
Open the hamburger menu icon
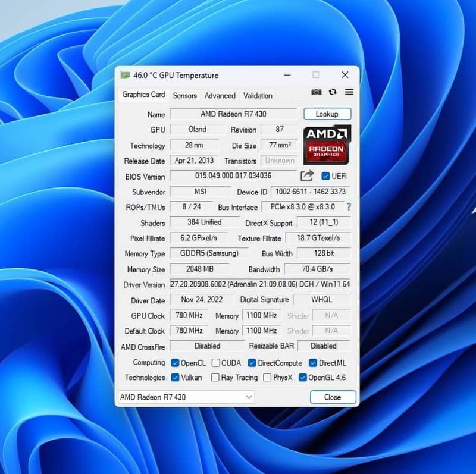[349, 92]
